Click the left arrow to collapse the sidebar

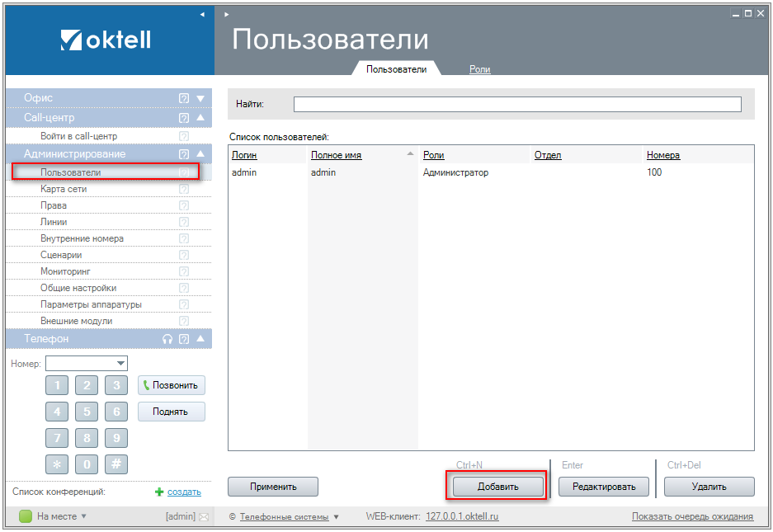coord(202,14)
